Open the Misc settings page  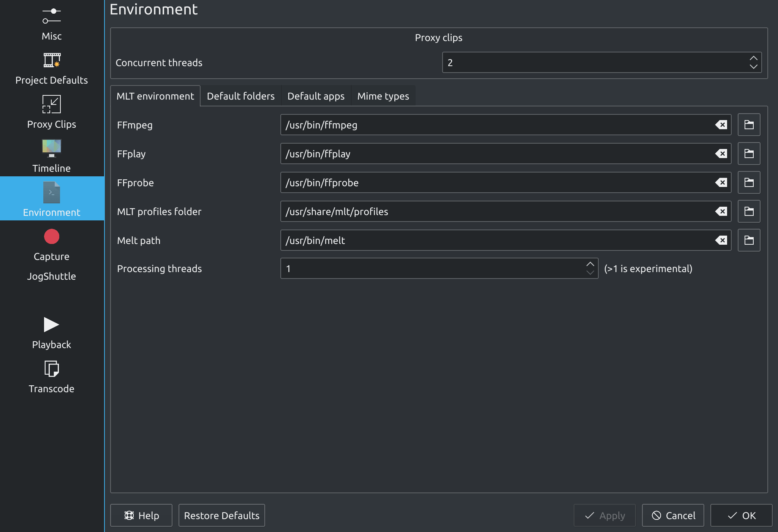pyautogui.click(x=52, y=24)
